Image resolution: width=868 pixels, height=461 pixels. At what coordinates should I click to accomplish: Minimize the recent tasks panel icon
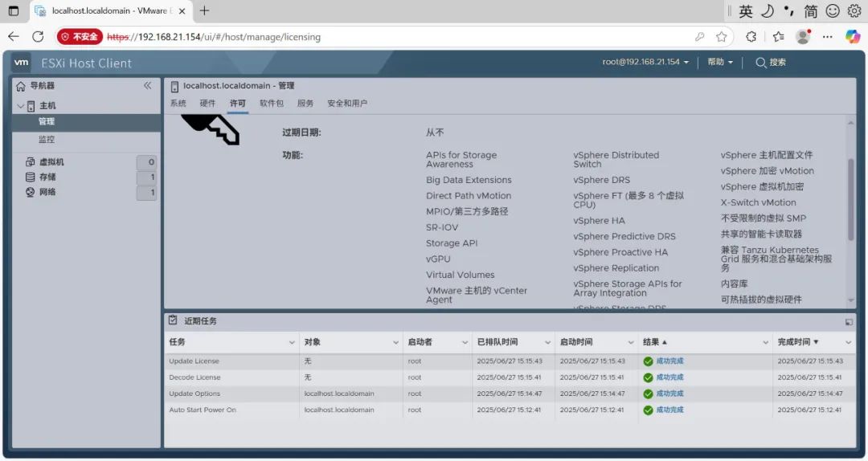[849, 321]
